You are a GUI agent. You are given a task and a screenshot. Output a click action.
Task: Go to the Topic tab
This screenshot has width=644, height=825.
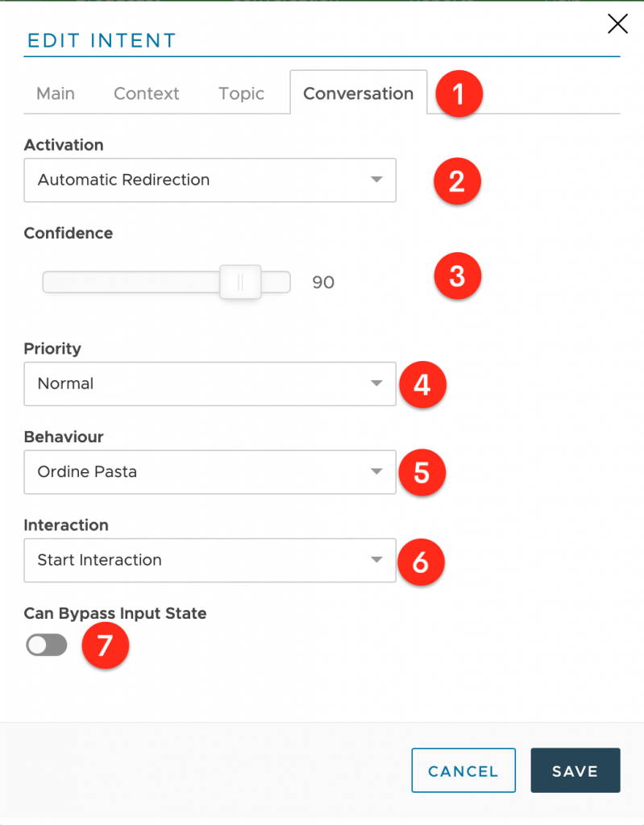241,93
